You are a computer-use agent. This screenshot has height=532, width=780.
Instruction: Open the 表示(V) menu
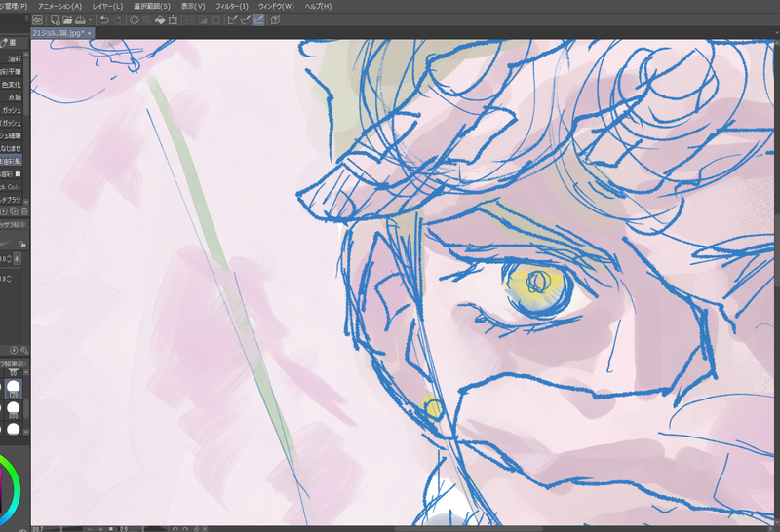point(193,6)
